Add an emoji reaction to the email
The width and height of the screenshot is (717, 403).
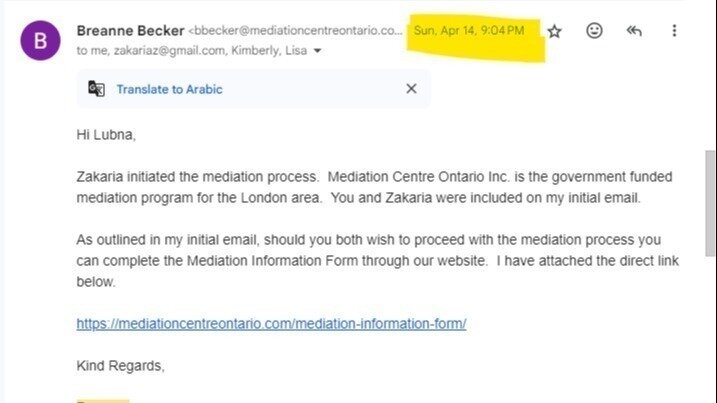[x=594, y=31]
